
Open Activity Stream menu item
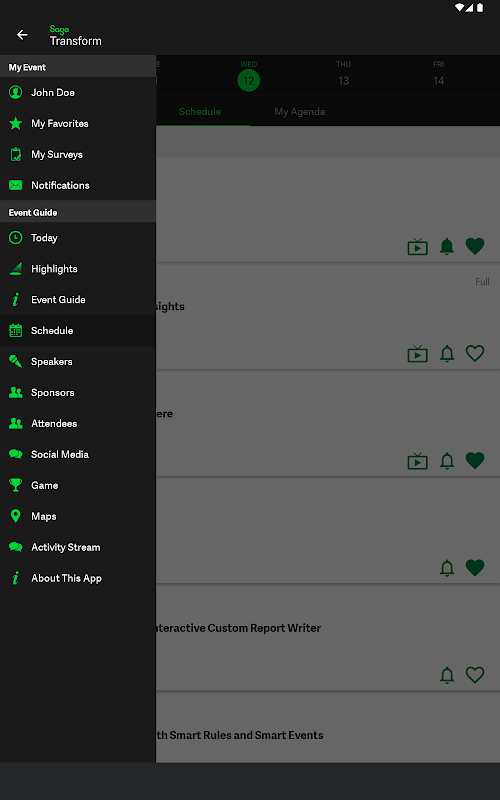click(x=78, y=547)
